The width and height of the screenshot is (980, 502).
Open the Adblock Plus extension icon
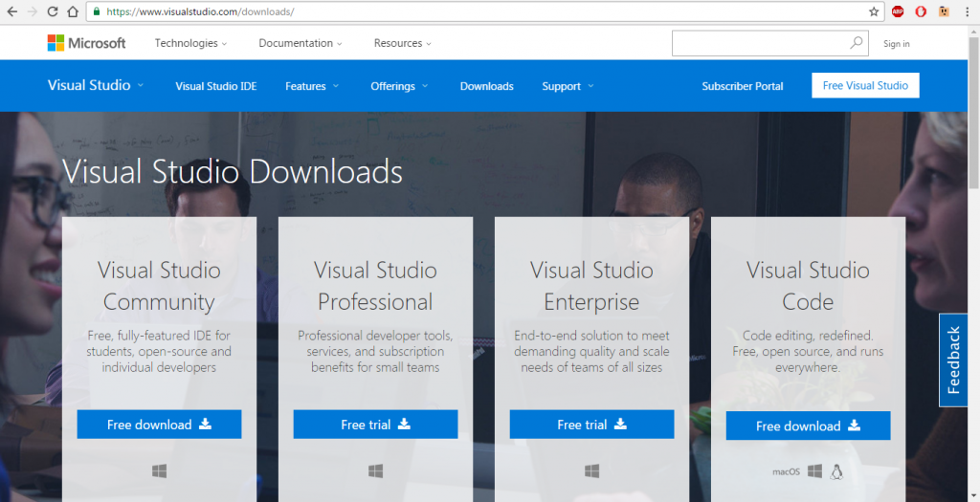(x=898, y=11)
